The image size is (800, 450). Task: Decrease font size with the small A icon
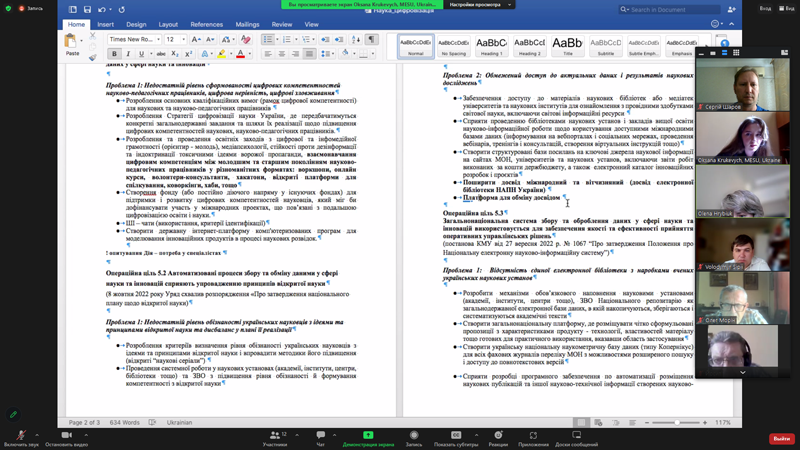click(210, 39)
